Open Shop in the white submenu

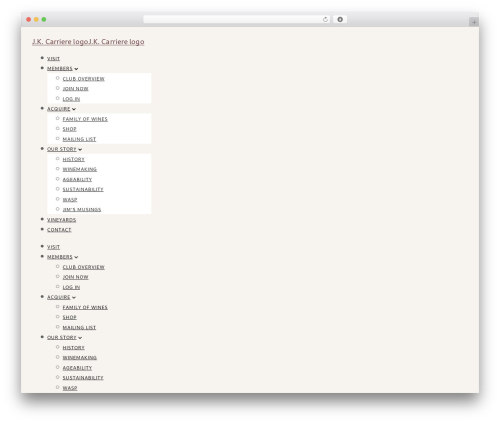click(x=70, y=129)
